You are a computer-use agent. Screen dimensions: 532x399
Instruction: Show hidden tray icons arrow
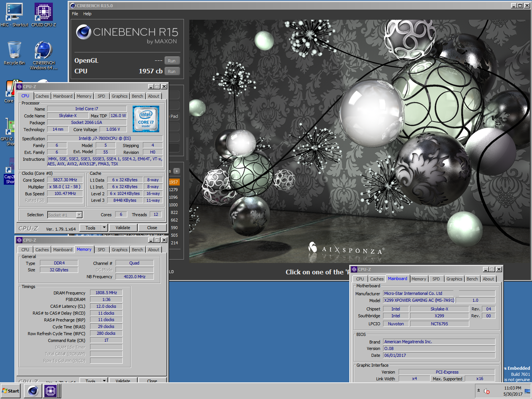click(478, 391)
